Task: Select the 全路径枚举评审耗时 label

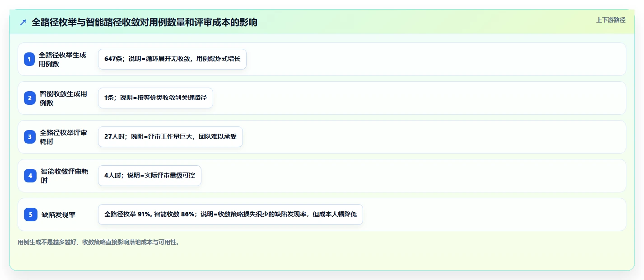Action: click(64, 137)
